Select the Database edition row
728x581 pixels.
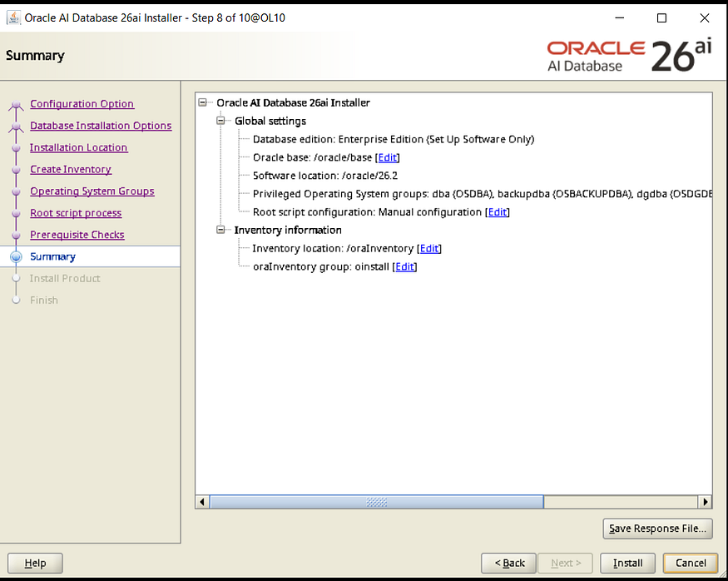(394, 139)
